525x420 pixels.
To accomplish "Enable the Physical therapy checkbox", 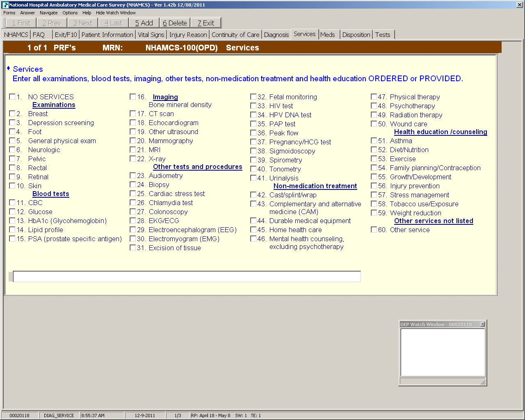I will [x=374, y=97].
